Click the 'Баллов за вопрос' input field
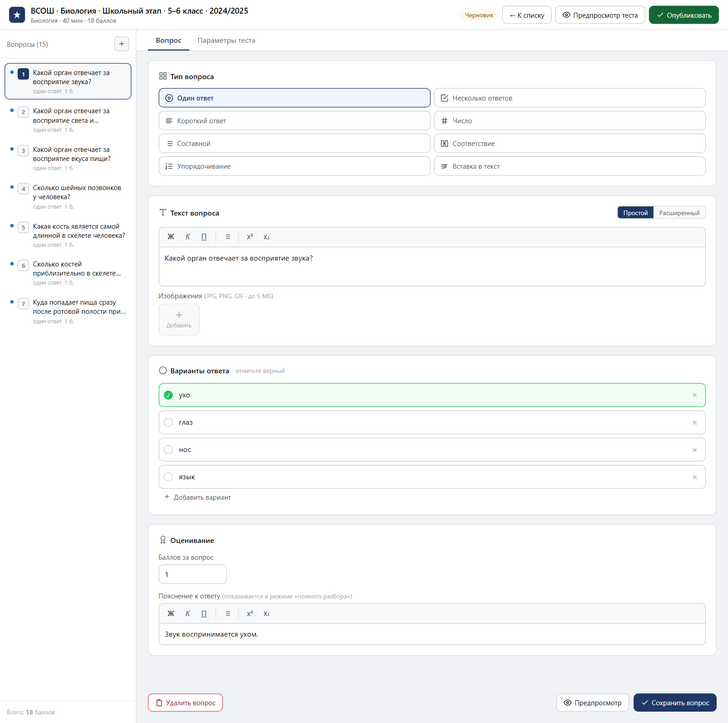The height and width of the screenshot is (723, 728). coord(192,574)
